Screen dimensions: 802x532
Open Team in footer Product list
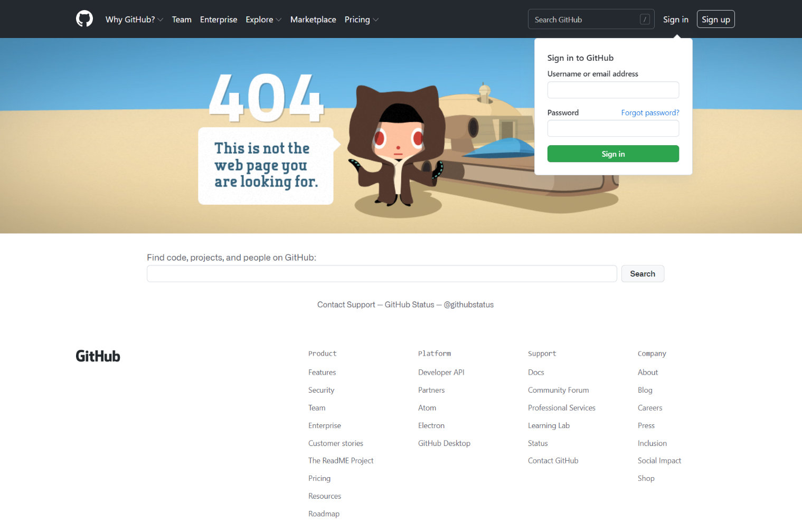tap(317, 407)
